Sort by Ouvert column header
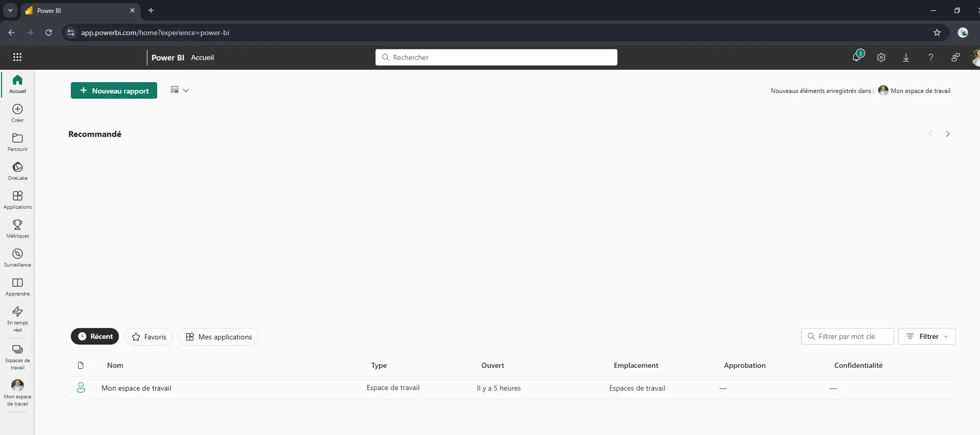 click(x=492, y=365)
